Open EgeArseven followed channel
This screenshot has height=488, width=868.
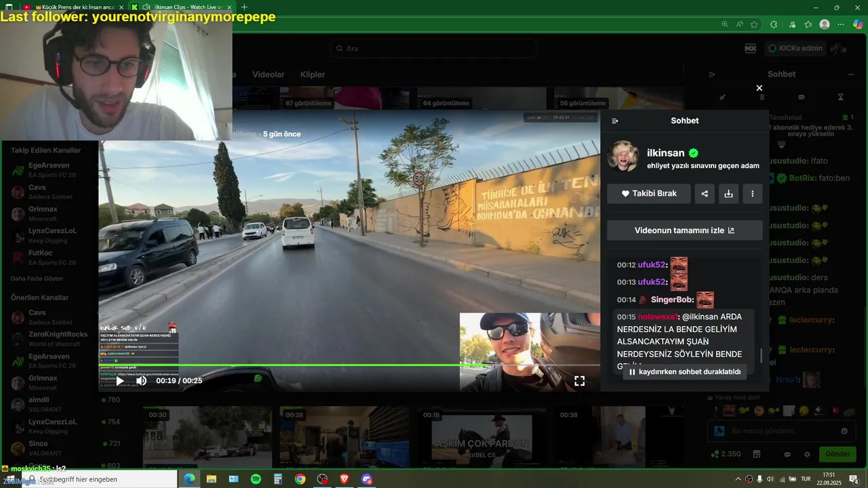(50, 170)
